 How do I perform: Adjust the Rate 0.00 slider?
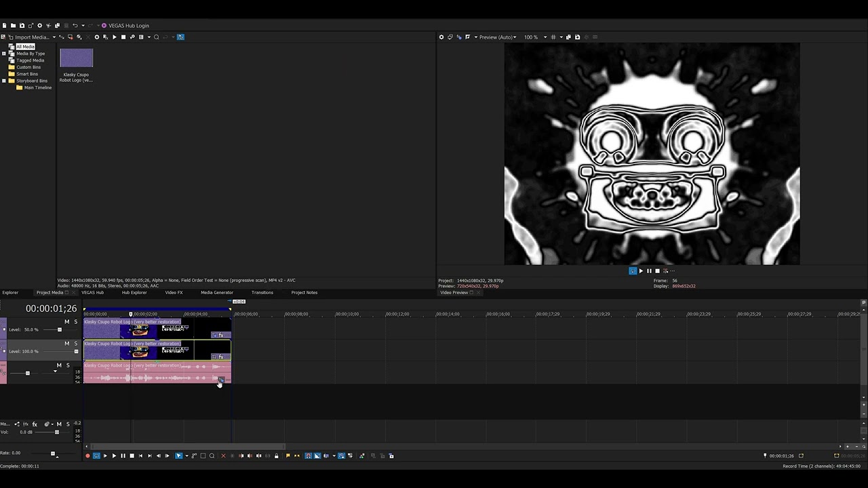[53, 453]
